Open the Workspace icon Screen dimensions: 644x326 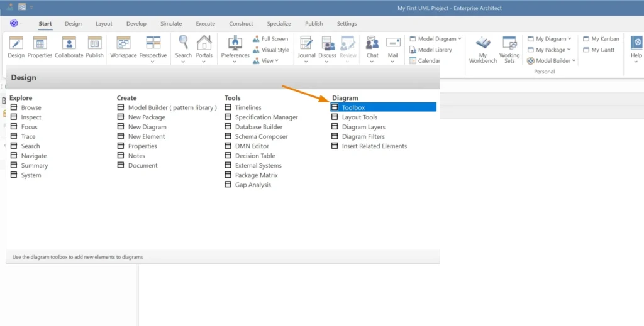tap(123, 47)
